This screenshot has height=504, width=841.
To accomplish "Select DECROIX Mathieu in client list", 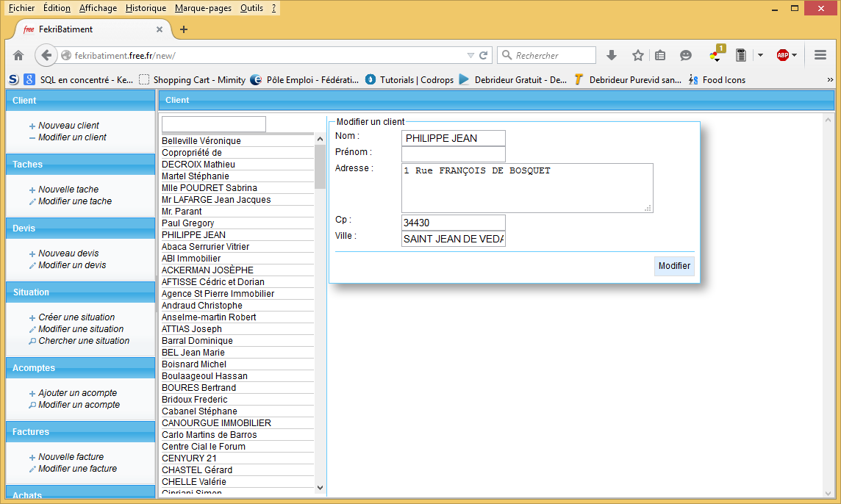I will 237,165.
